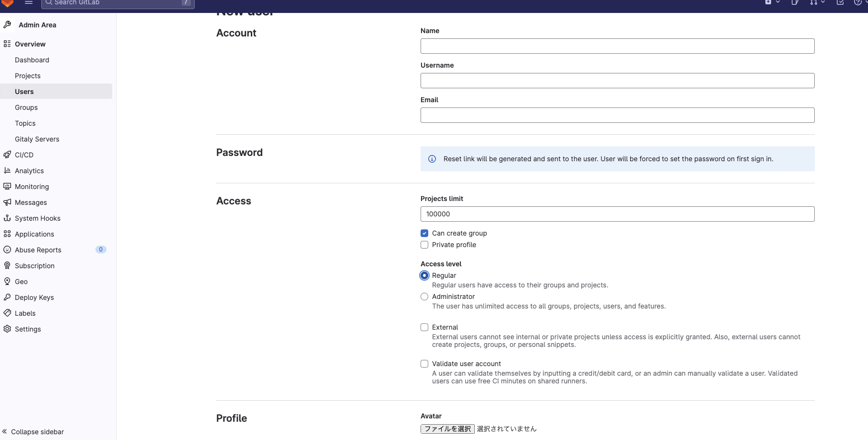Open the merge requests icon
868x440 pixels.
[x=813, y=3]
